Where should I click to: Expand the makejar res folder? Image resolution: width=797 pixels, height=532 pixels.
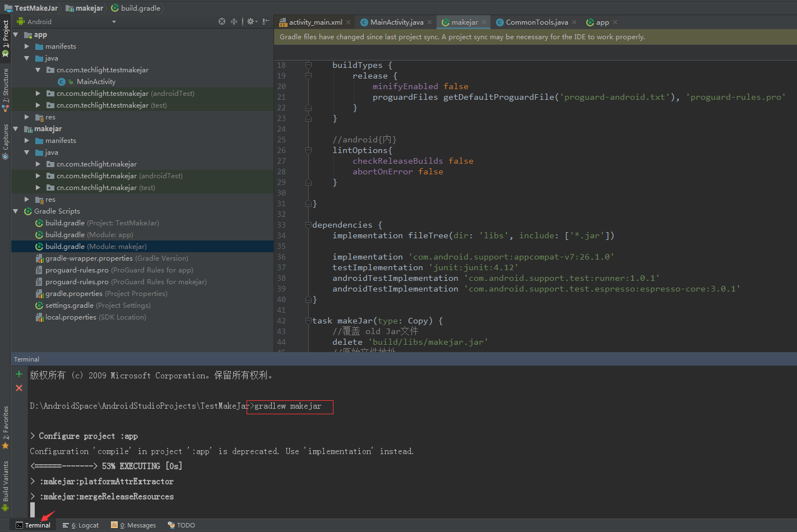tap(27, 200)
